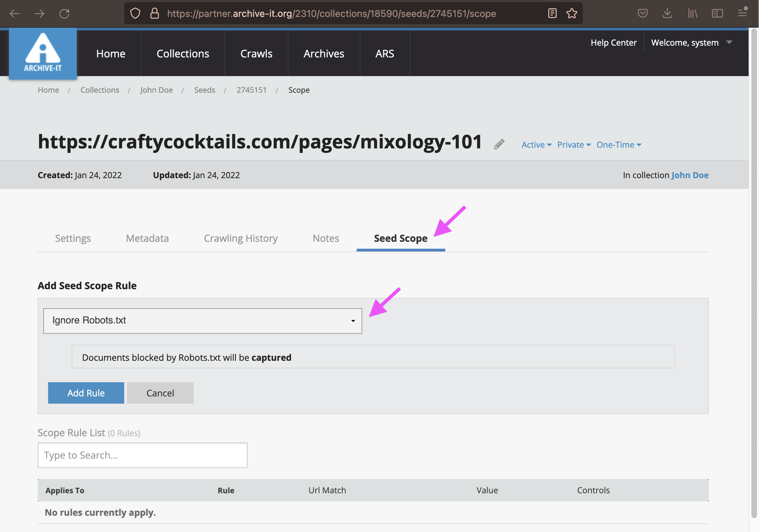
Task: Click the pencil edit icon beside seed URL
Action: [499, 144]
